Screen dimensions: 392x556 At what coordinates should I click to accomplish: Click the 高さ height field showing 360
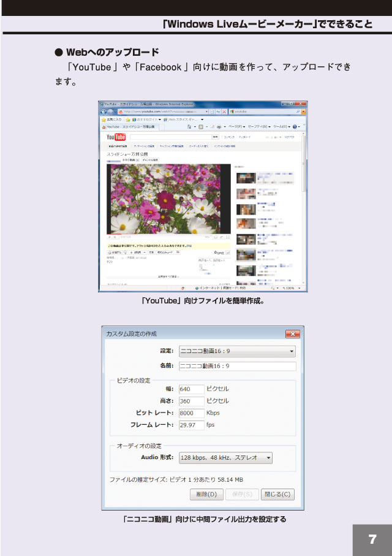tap(191, 401)
